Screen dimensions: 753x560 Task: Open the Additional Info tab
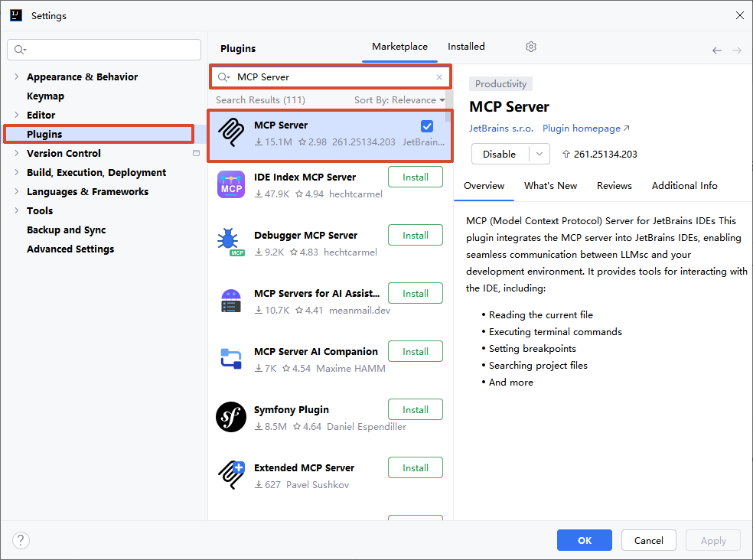click(x=684, y=186)
